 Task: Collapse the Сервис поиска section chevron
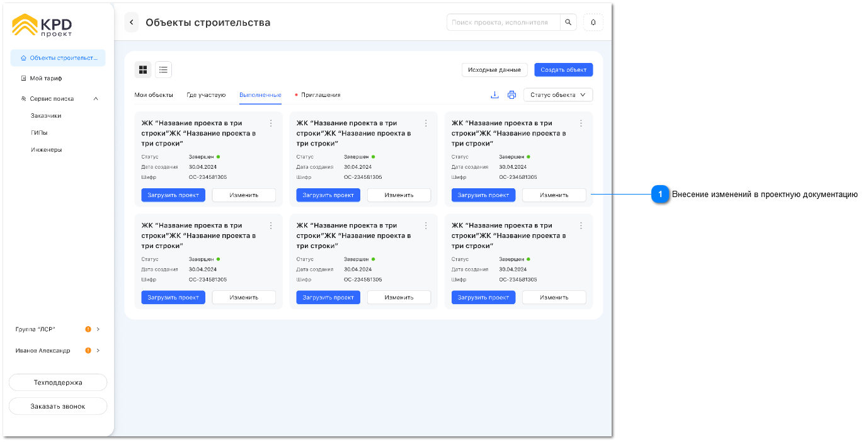96,99
